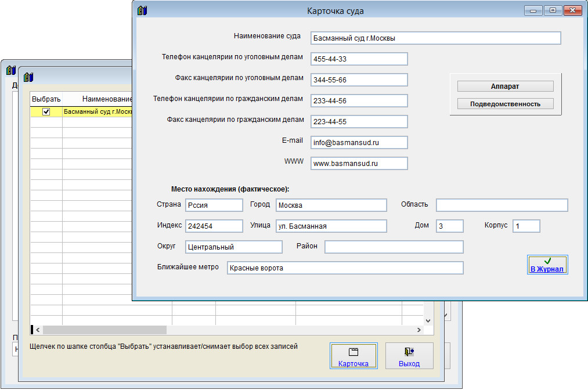This screenshot has width=588, height=390.
Task: Select the Ближайшее метро field
Action: [345, 268]
